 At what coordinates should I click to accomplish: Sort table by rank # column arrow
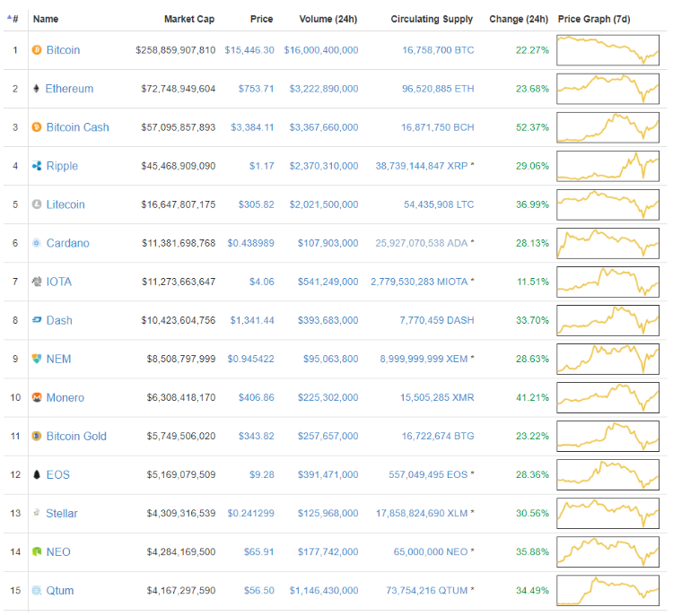[x=13, y=19]
